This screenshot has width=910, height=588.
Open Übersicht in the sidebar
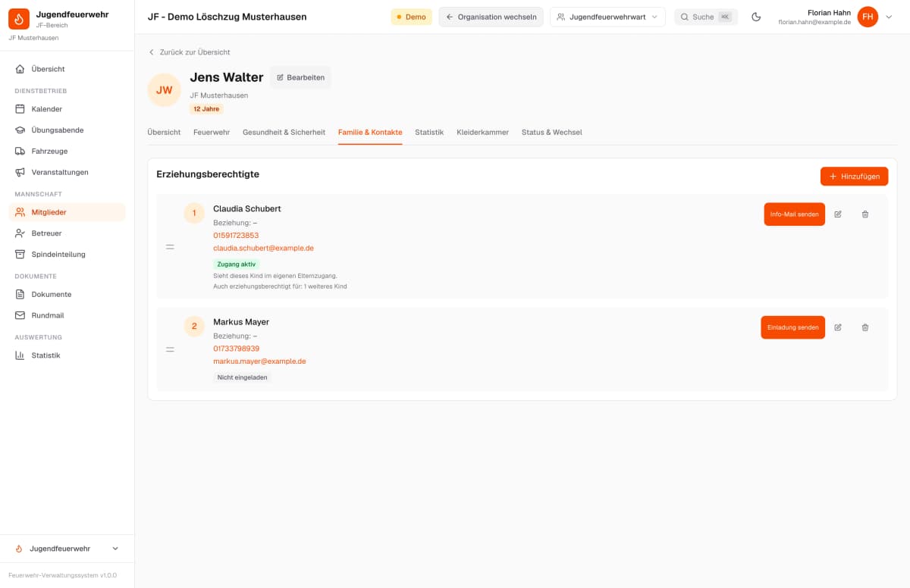click(x=67, y=69)
